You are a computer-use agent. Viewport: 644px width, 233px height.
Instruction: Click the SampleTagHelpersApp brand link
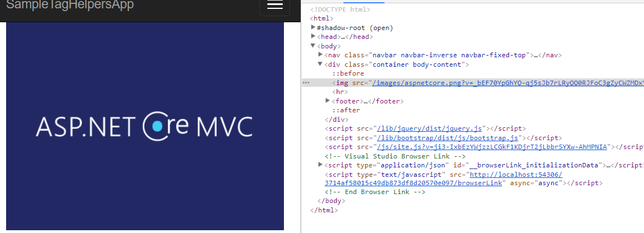coord(70,5)
